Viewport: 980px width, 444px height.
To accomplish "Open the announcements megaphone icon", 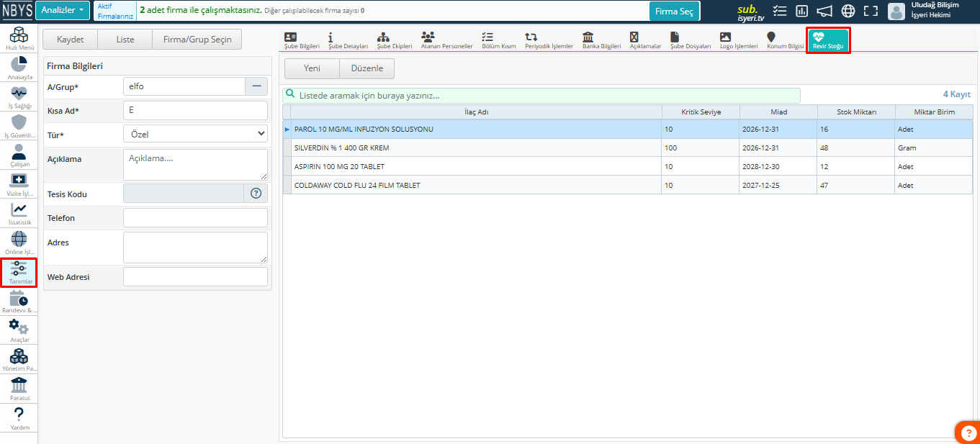I will (x=824, y=11).
